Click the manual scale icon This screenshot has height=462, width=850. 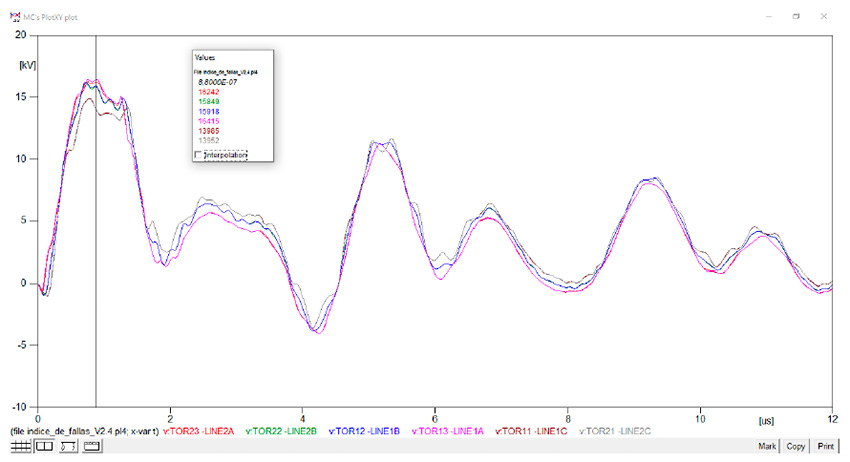(x=68, y=447)
